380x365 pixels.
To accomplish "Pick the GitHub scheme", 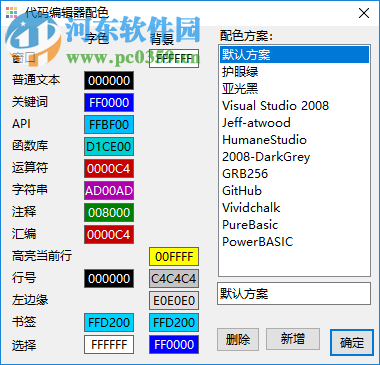I will (x=294, y=190).
